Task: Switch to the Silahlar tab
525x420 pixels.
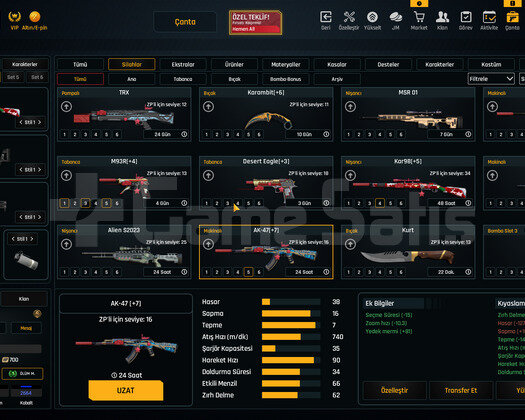Action: point(132,64)
